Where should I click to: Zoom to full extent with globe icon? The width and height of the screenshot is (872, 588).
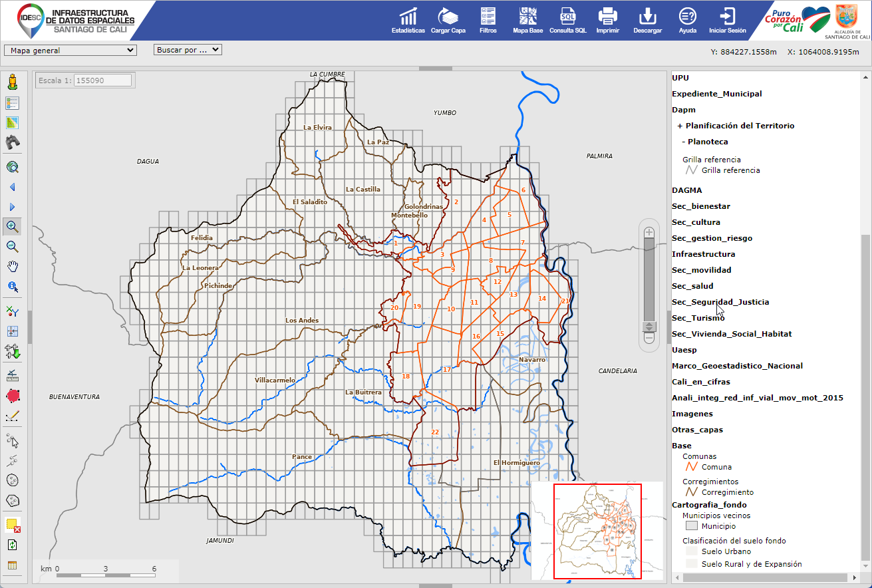(12, 167)
